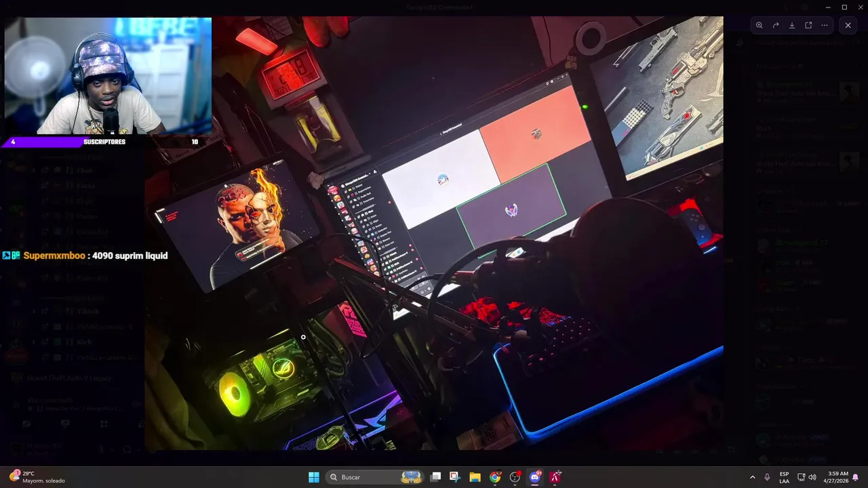Open Task View from the taskbar
This screenshot has width=868, height=488.
tap(436, 477)
